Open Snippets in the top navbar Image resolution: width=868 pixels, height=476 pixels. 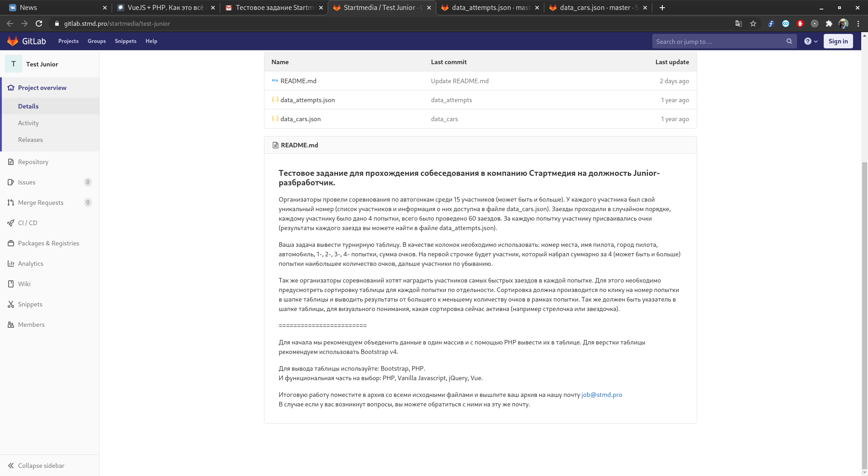click(x=126, y=41)
